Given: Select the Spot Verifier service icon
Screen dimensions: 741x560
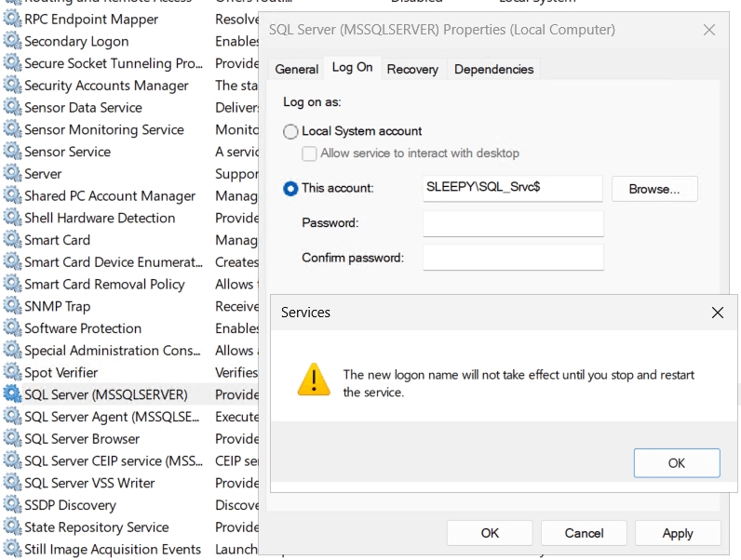Looking at the screenshot, I should [x=12, y=372].
